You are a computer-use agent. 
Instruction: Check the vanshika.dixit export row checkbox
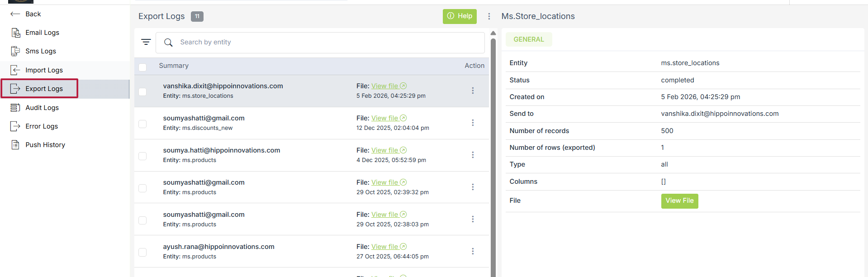click(x=142, y=92)
